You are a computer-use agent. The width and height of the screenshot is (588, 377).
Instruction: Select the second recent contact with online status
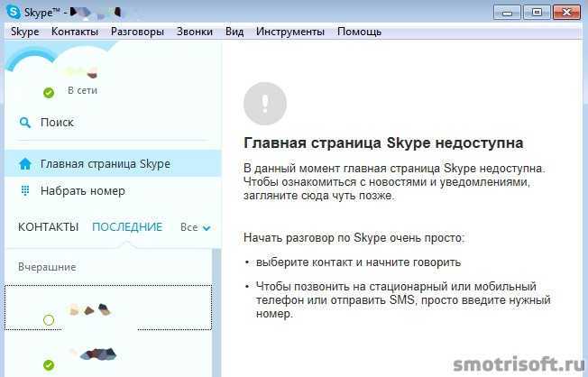[x=108, y=355]
